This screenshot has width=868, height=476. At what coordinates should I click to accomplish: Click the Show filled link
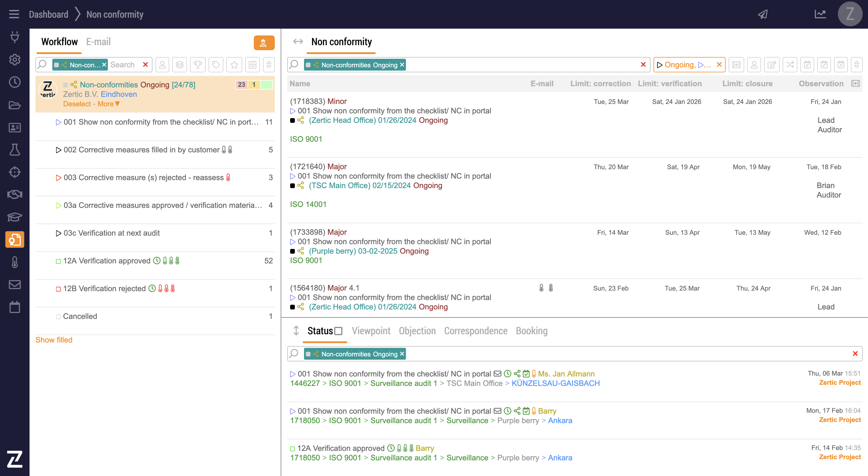54,340
